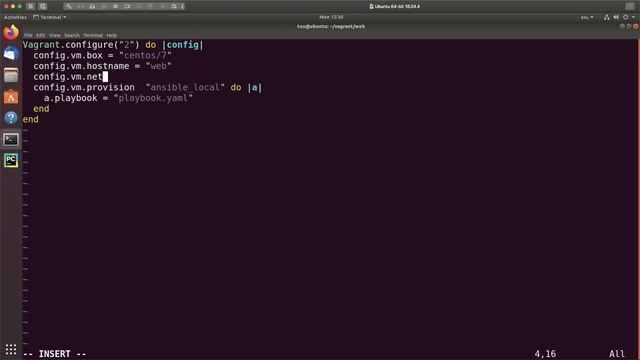Click the |config| block parameter
The image size is (640, 360).
(182, 45)
